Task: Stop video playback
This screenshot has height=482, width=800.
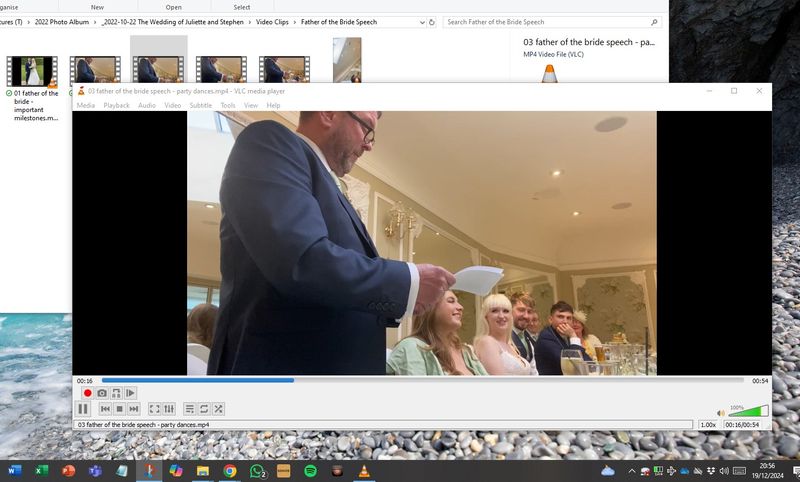Action: pos(119,409)
